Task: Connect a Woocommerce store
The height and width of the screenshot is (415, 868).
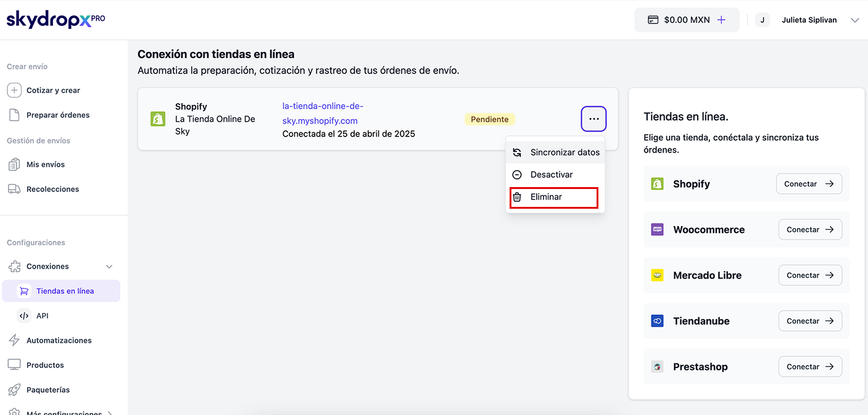Action: pyautogui.click(x=811, y=230)
